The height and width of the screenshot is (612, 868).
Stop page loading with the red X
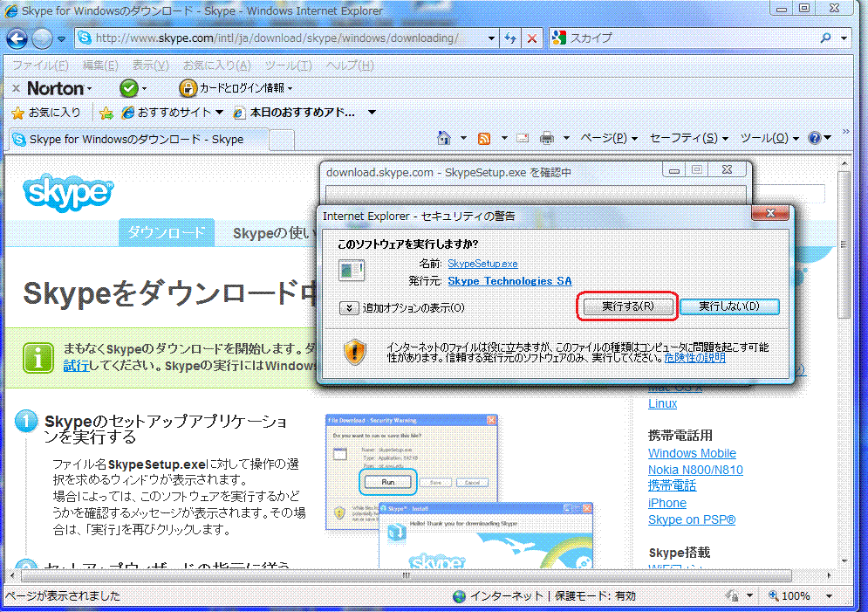(x=532, y=38)
